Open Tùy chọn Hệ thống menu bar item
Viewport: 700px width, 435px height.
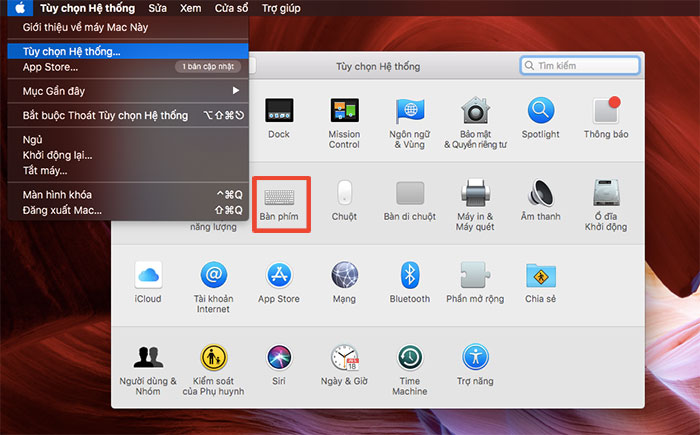point(88,8)
